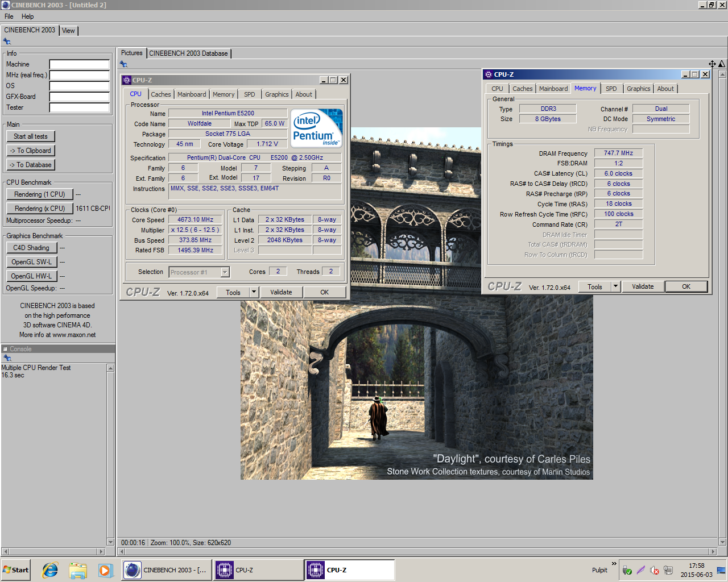Image resolution: width=728 pixels, height=582 pixels.
Task: Click the move-view crosshair icon in picture viewer
Action: pyautogui.click(x=712, y=64)
